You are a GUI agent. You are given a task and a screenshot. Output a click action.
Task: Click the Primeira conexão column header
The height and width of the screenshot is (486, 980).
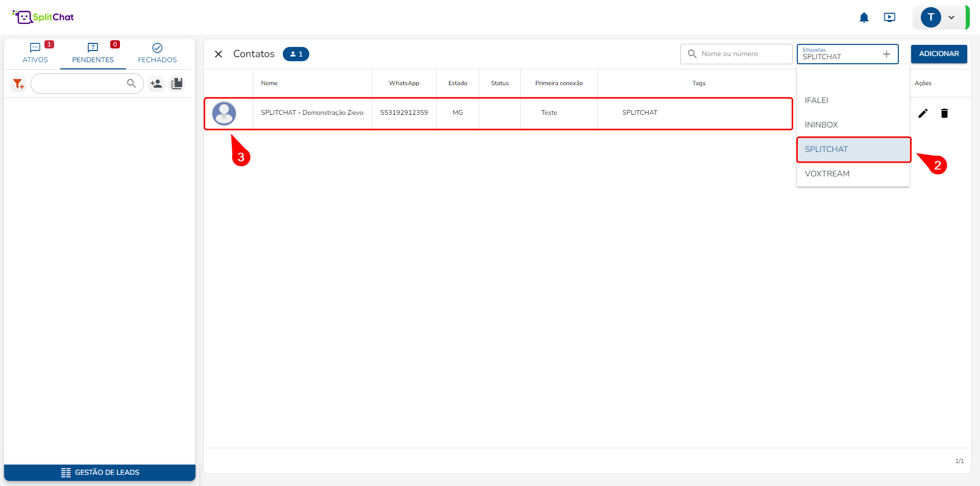pos(558,83)
